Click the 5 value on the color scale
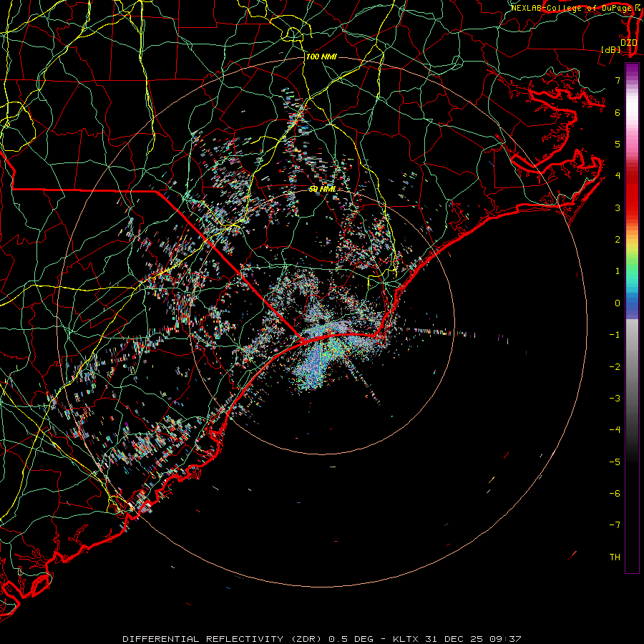Image resolution: width=644 pixels, height=644 pixels. pyautogui.click(x=618, y=144)
